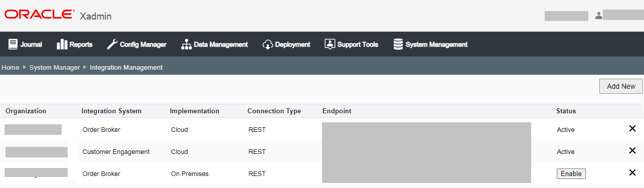Delete the Order Broker Cloud integration row
This screenshot has height=188, width=644.
[632, 129]
